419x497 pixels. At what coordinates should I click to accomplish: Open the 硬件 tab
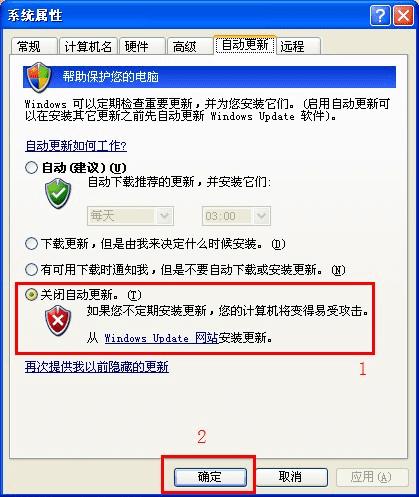pos(142,46)
